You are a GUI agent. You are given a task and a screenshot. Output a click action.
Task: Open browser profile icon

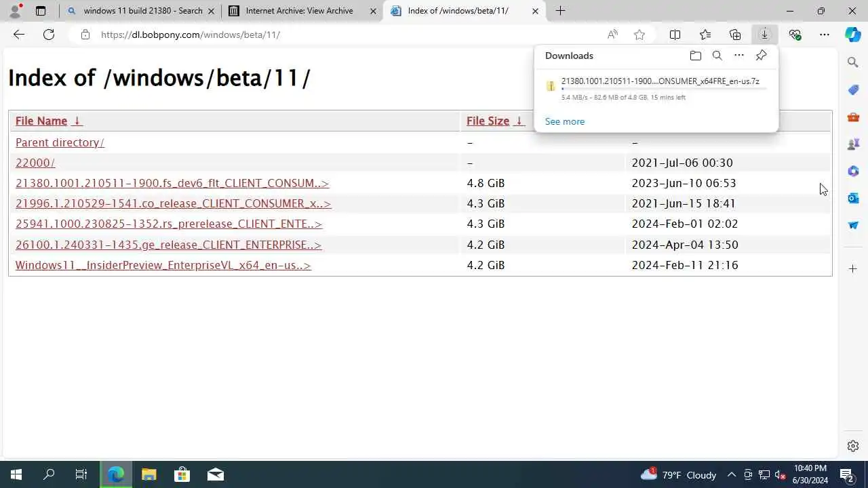pos(15,10)
